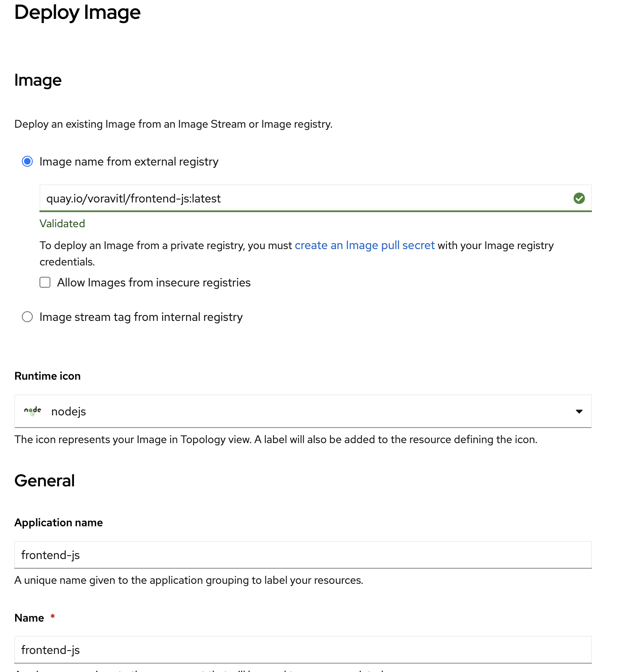Click the Runtime icon field label
The width and height of the screenshot is (620, 672).
[x=47, y=376]
